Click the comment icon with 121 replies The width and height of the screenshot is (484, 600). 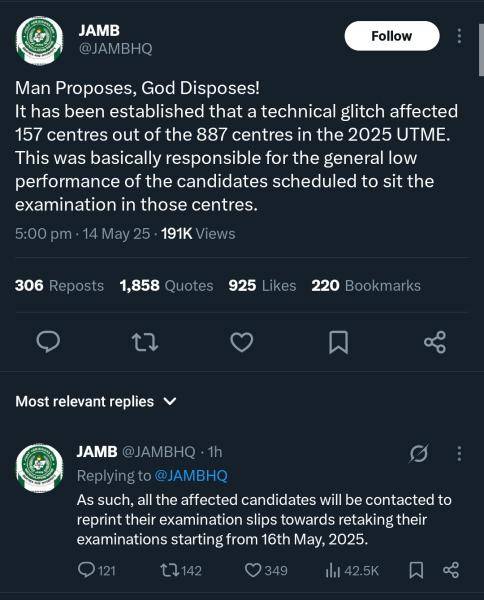(x=96, y=570)
